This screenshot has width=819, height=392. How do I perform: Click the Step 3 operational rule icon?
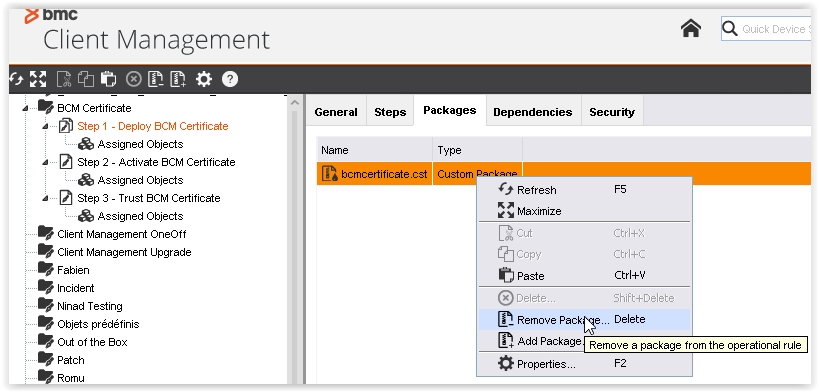click(x=66, y=198)
